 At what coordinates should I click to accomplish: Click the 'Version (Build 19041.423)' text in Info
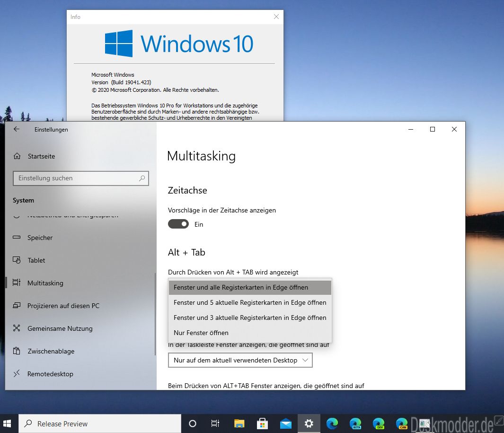[121, 82]
